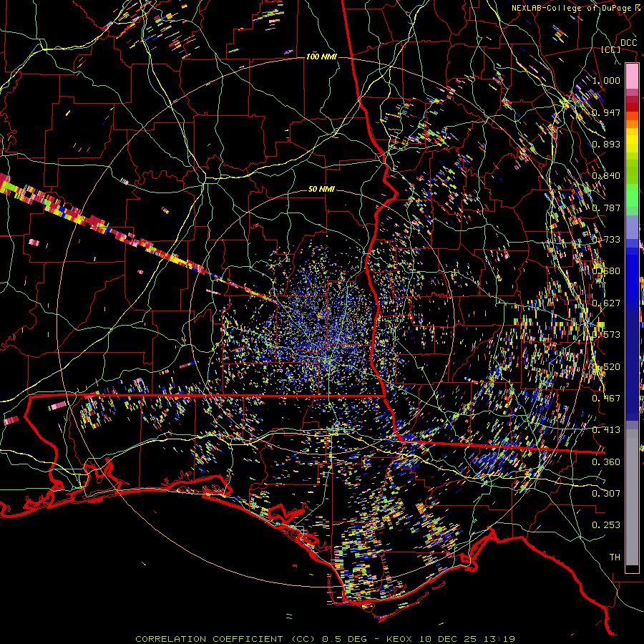Viewport: 644px width, 644px height.
Task: Click the DCC label above the color scale
Action: [628, 43]
